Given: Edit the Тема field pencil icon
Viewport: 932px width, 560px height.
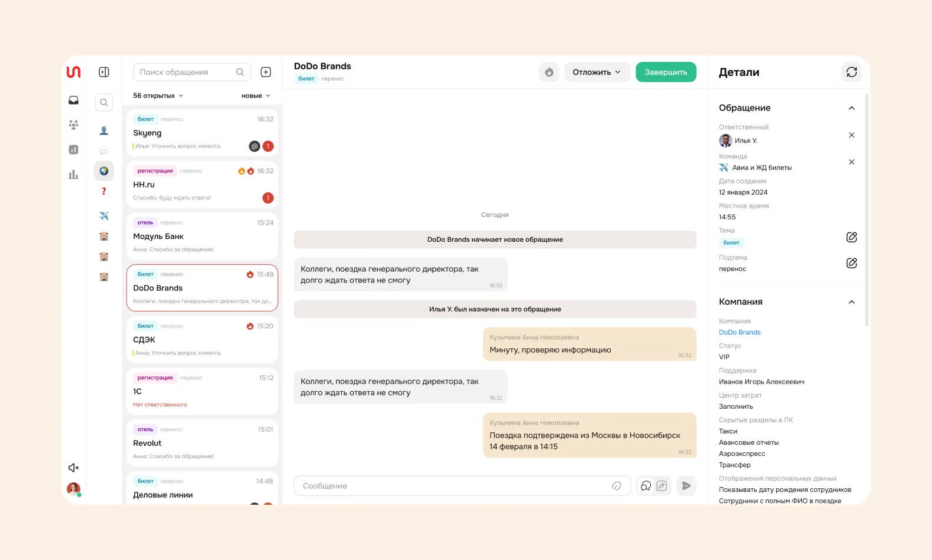Looking at the screenshot, I should coord(851,237).
